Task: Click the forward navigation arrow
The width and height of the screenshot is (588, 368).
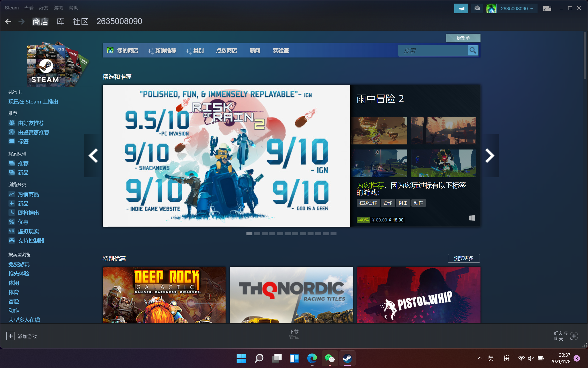Action: pos(21,22)
